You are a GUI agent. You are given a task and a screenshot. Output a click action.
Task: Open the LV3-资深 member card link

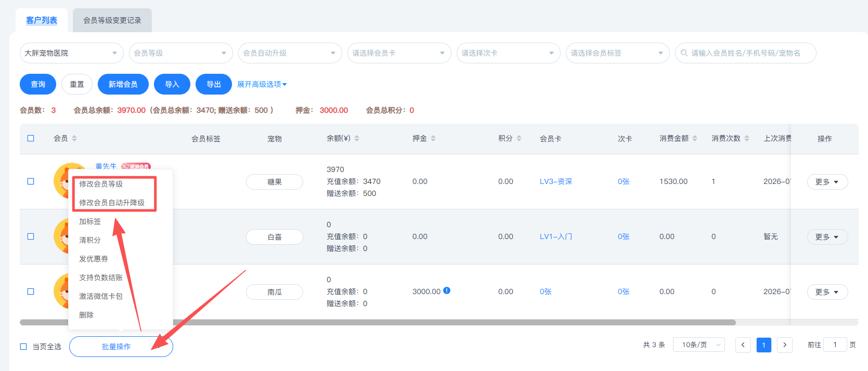[x=556, y=181]
